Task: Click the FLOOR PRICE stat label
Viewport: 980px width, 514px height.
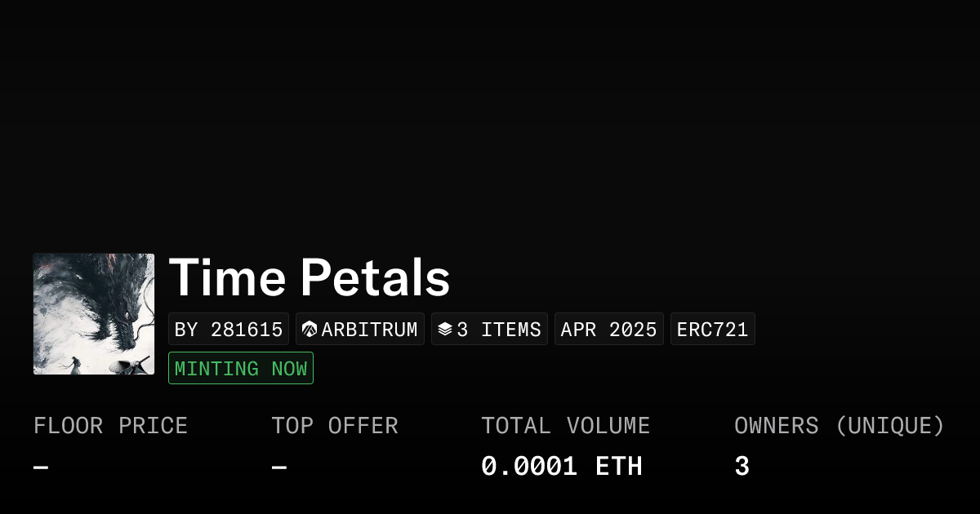Action: point(110,426)
